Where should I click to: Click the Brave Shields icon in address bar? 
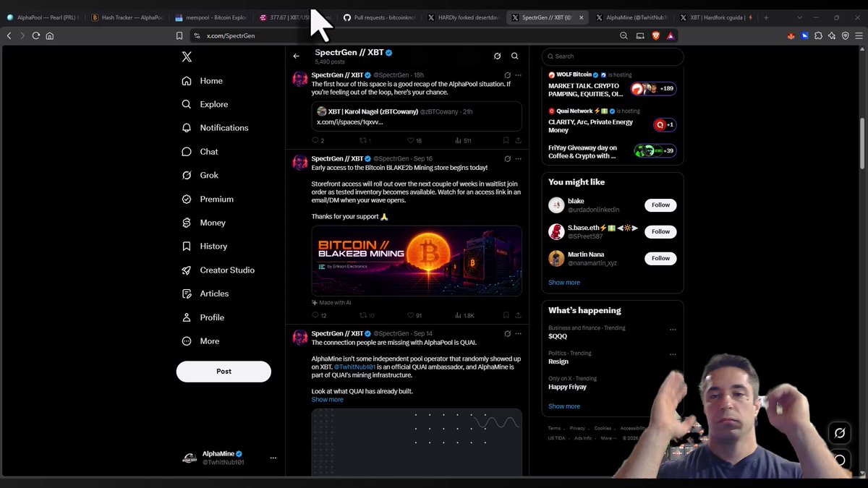pyautogui.click(x=655, y=35)
